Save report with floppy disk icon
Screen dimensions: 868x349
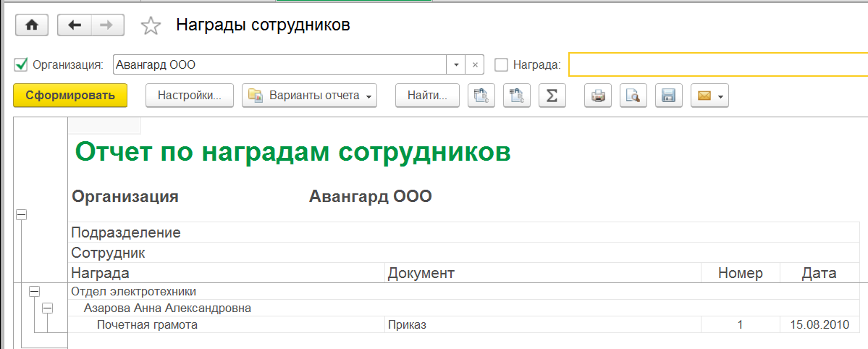tap(668, 96)
